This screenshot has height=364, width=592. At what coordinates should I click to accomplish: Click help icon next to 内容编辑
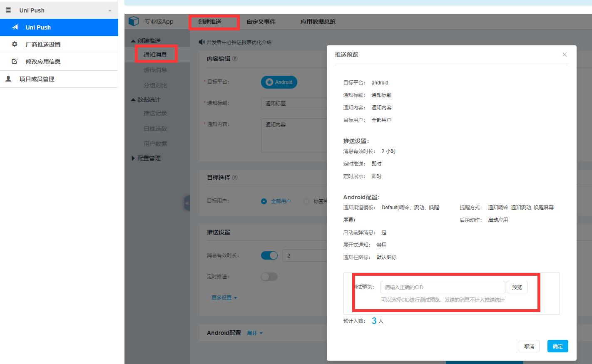(x=235, y=59)
